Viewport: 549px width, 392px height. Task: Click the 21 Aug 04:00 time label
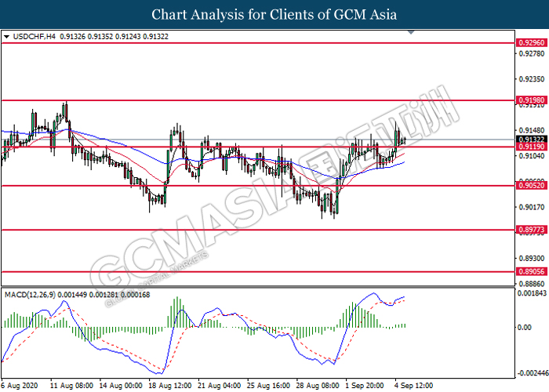click(x=220, y=386)
